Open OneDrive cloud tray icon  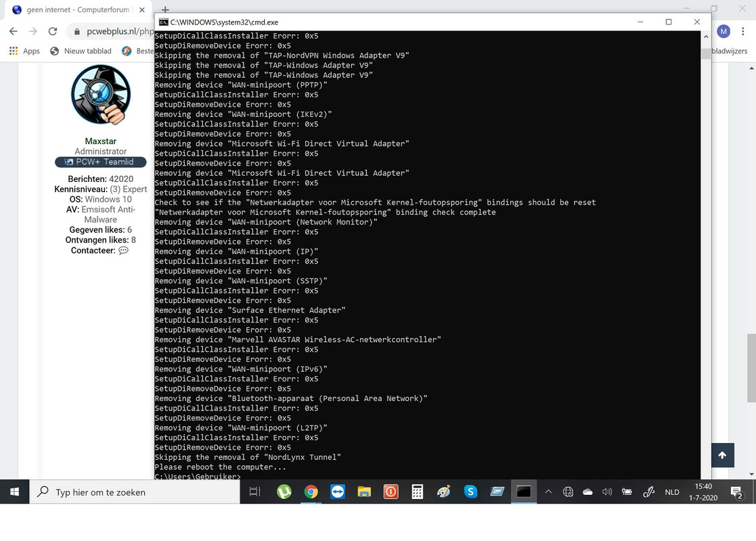[x=587, y=492]
